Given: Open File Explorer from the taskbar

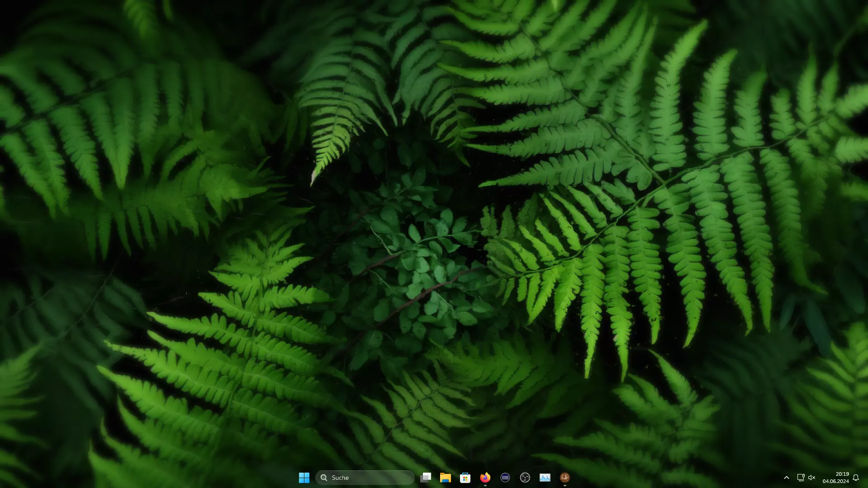Looking at the screenshot, I should (446, 478).
